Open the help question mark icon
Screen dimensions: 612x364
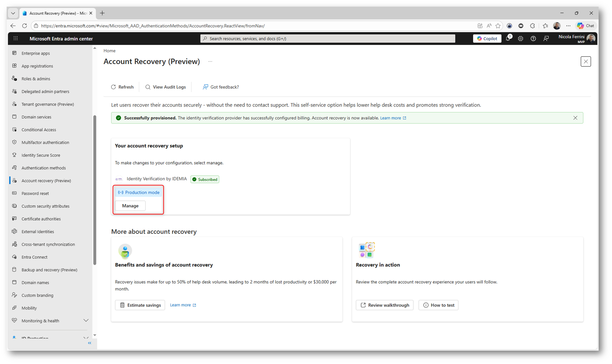[533, 38]
